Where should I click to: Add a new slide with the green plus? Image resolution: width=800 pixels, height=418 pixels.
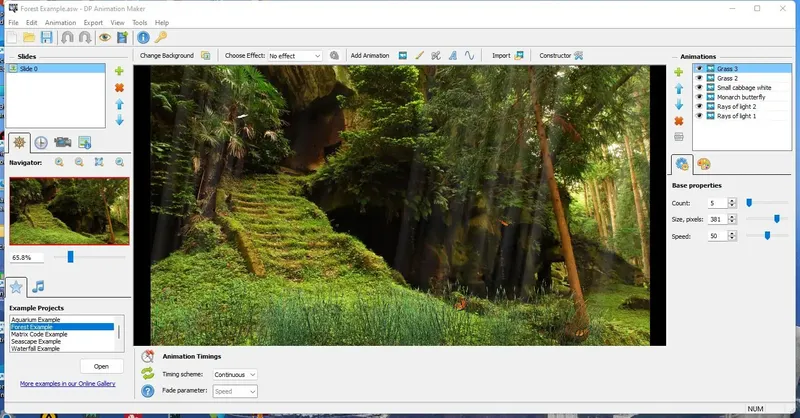coord(119,72)
